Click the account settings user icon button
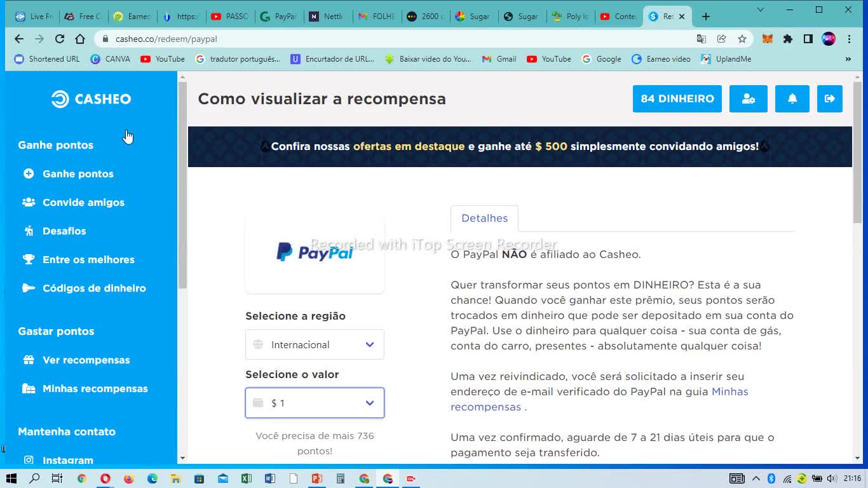Image resolution: width=868 pixels, height=488 pixels. [749, 98]
